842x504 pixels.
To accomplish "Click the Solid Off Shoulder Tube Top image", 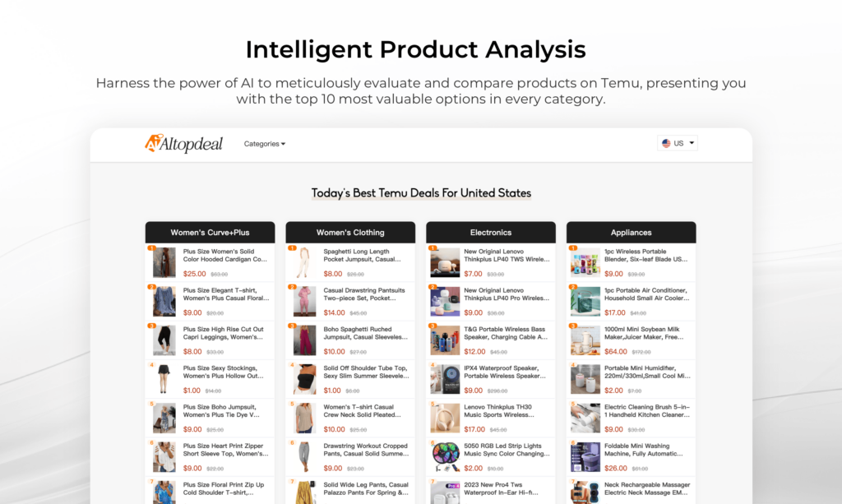I will click(x=304, y=379).
